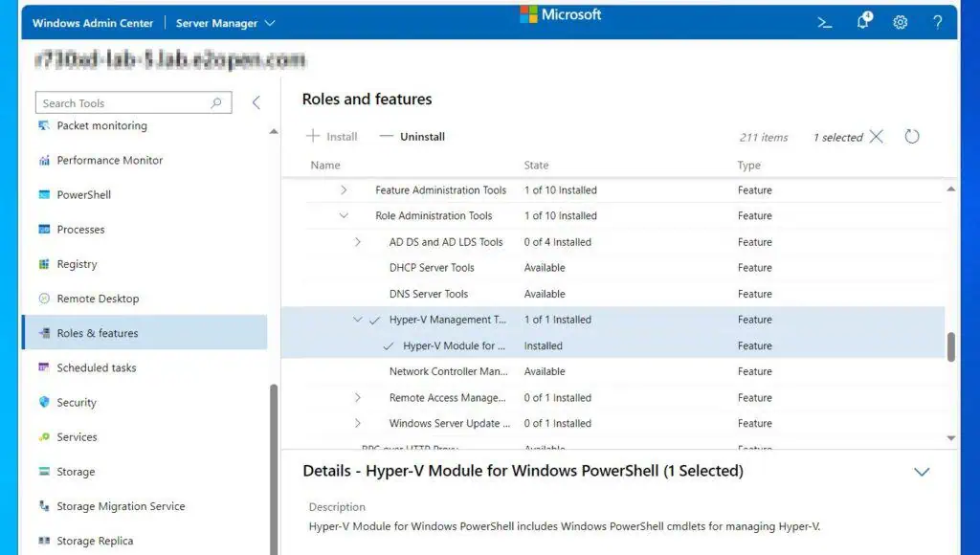980x555 pixels.
Task: Click the Storage Migration Service icon
Action: (44, 505)
